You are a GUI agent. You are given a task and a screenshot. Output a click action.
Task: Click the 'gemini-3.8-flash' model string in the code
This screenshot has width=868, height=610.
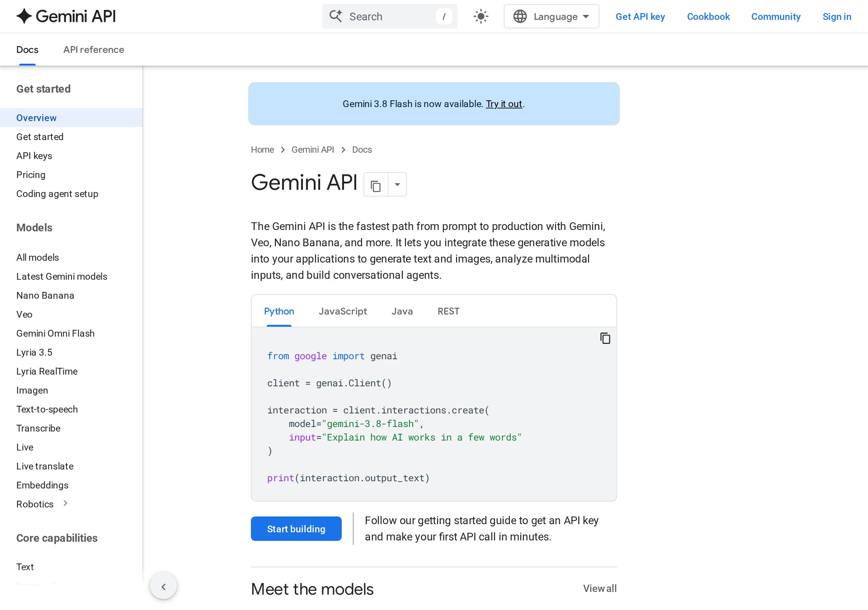[370, 424]
